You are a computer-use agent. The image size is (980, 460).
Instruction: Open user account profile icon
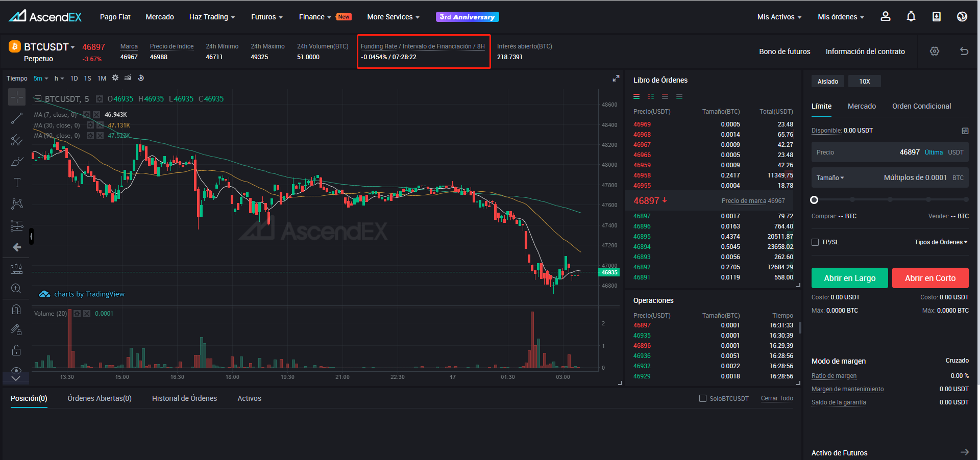[886, 17]
